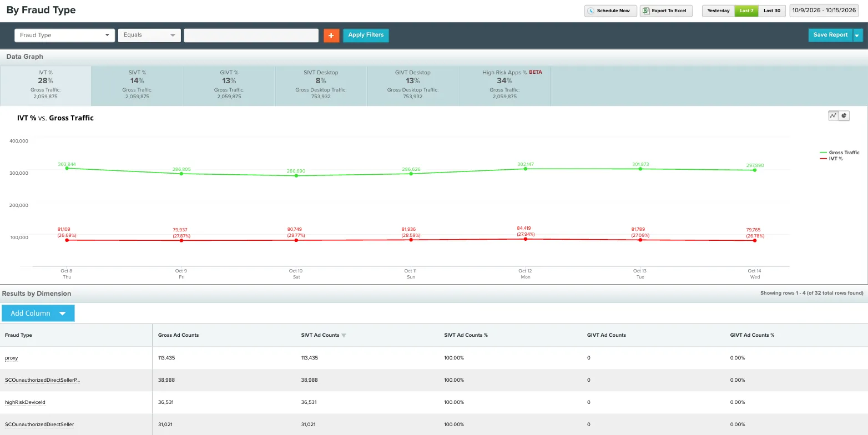Click the Oct 14 IVT point 79,765
The image size is (868, 435).
[755, 240]
